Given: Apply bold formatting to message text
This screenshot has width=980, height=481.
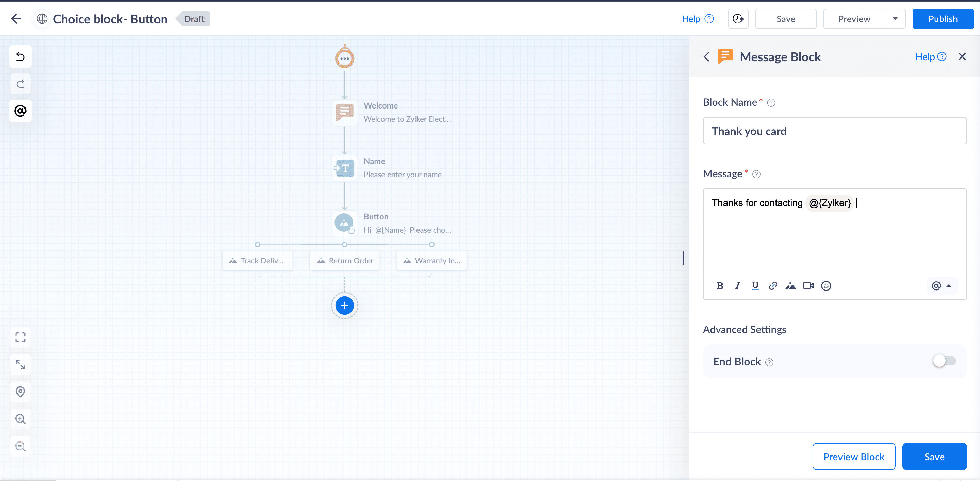Looking at the screenshot, I should point(719,285).
